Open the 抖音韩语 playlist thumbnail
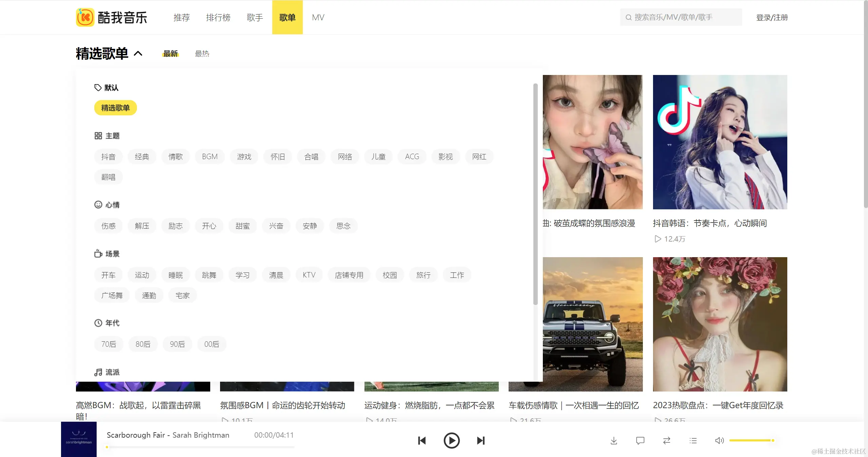868x457 pixels. 720,142
